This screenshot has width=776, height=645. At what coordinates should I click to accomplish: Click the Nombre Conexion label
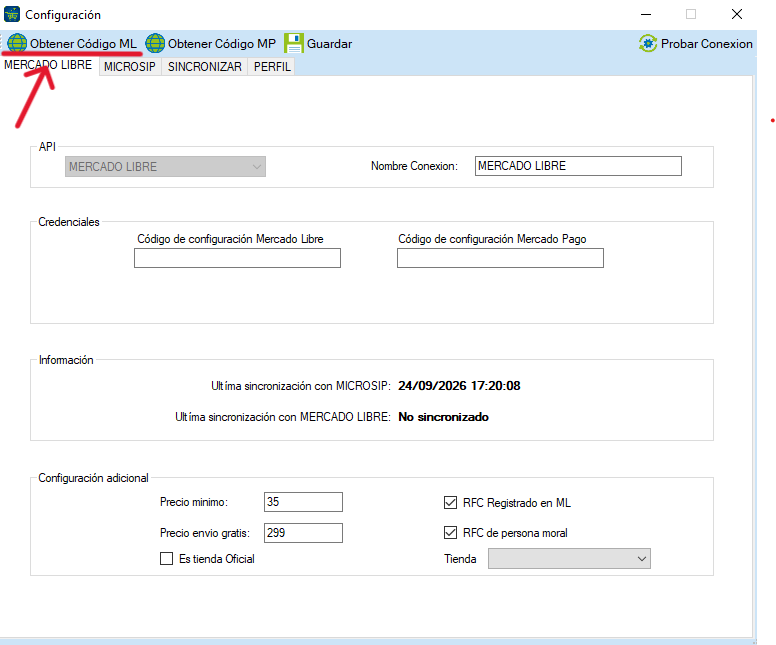(x=415, y=166)
